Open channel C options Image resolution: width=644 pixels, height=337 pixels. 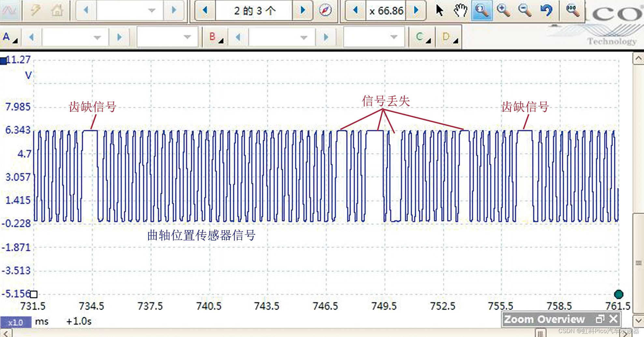coord(423,37)
